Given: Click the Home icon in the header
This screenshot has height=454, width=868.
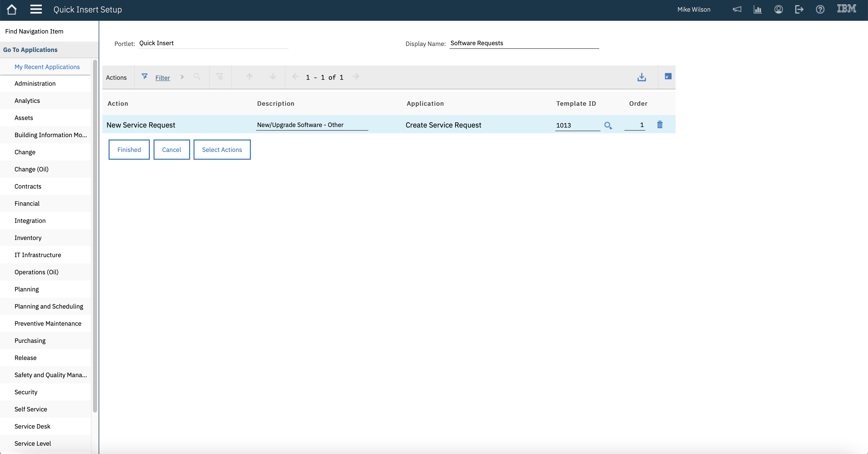Looking at the screenshot, I should (x=12, y=9).
